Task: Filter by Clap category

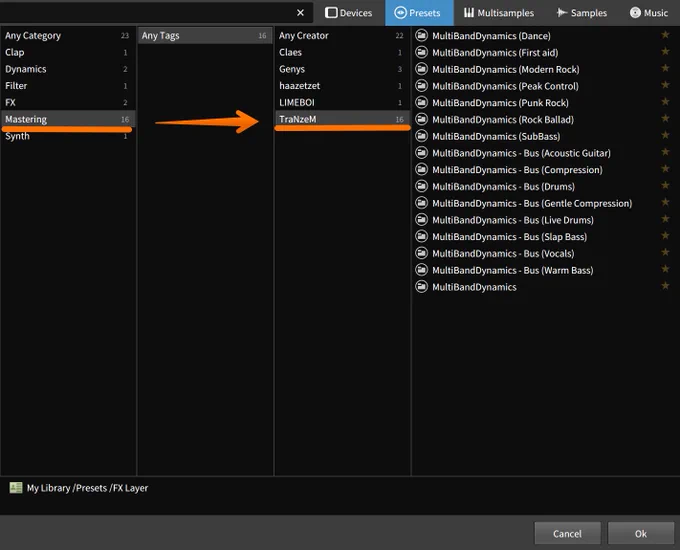Action: 67,52
